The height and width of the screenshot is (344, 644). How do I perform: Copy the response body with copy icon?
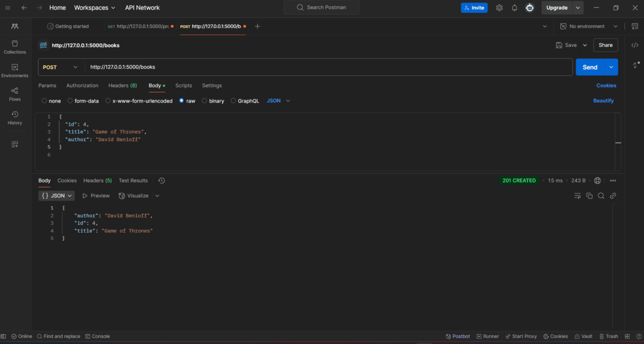pos(590,196)
